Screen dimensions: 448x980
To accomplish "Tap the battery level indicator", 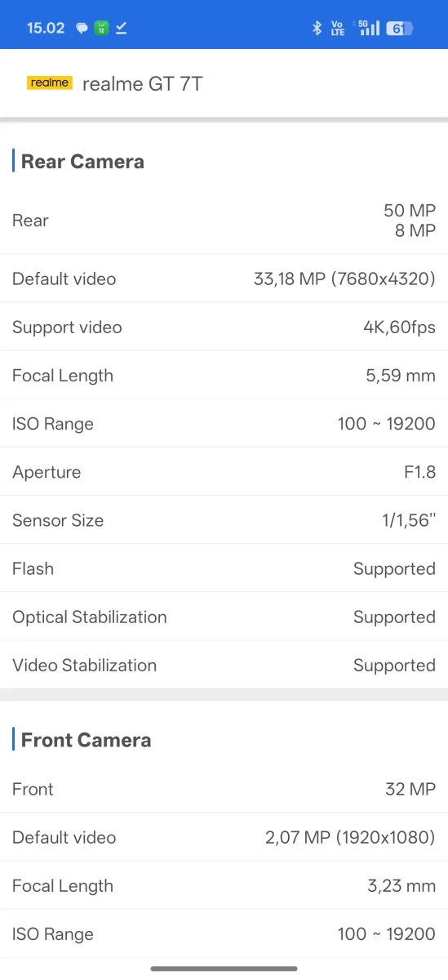I will click(400, 29).
